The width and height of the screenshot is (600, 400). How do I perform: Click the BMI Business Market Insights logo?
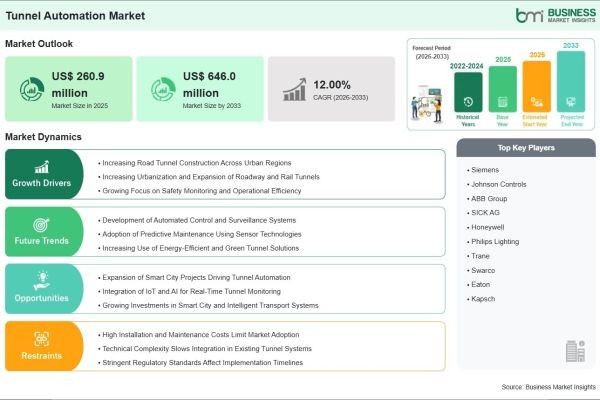pos(555,15)
